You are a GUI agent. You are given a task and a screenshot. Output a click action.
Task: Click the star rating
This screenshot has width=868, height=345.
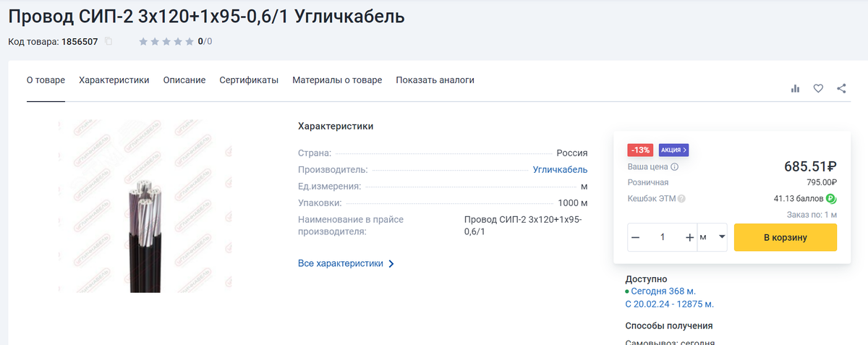(166, 41)
